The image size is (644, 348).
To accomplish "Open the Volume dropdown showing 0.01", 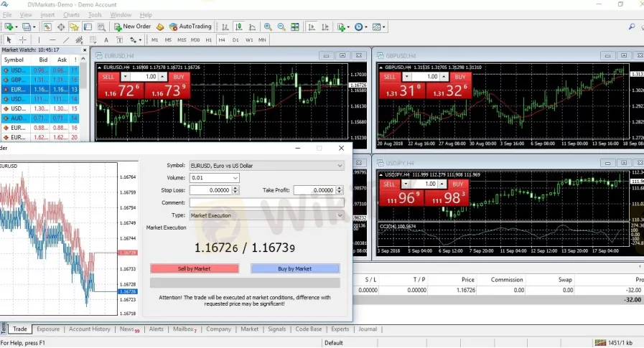I will point(235,178).
